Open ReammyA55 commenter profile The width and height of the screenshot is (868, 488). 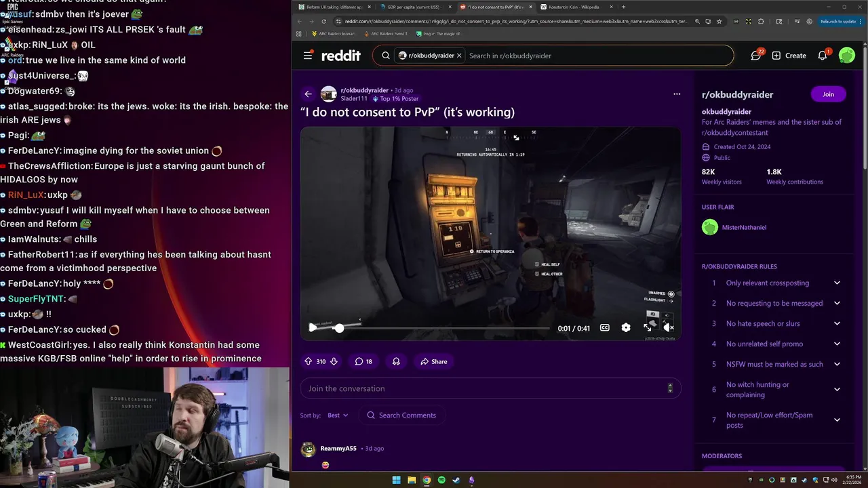pos(338,448)
